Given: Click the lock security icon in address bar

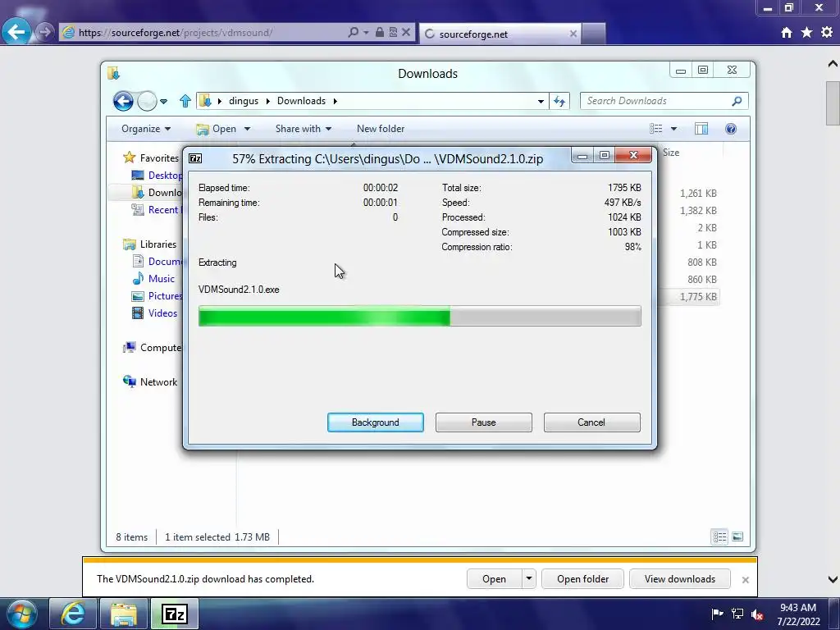Looking at the screenshot, I should pyautogui.click(x=379, y=32).
